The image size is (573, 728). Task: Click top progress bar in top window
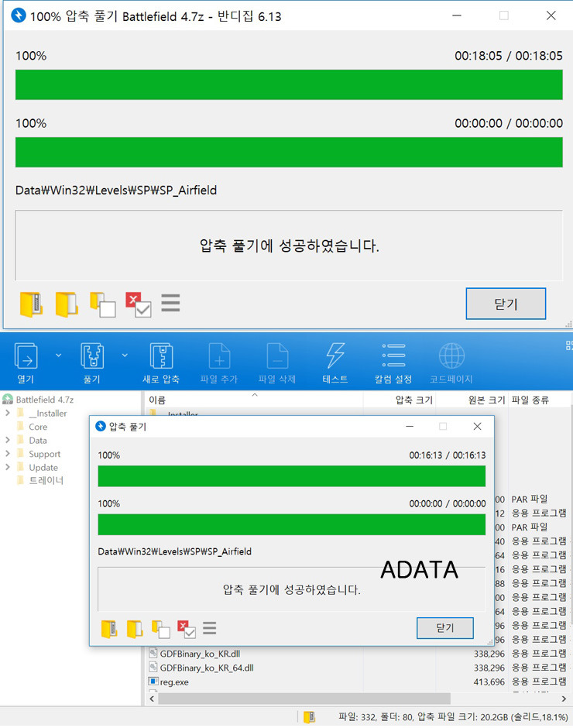coord(289,84)
